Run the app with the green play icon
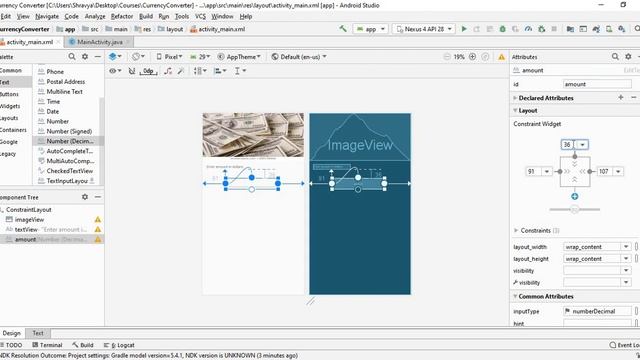Viewport: 640px width, 360px height. coord(464,29)
